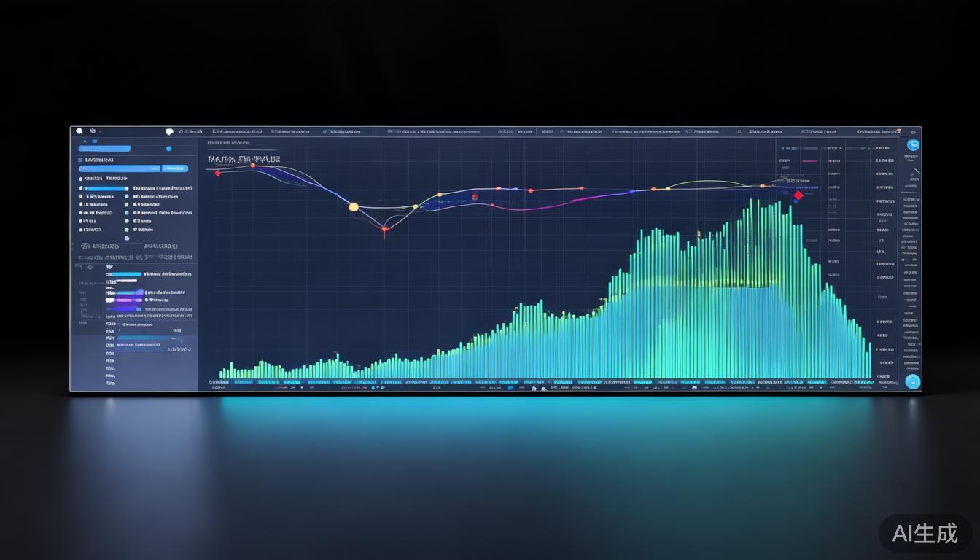Click the red marker at the line chart's lowest point

pyautogui.click(x=385, y=229)
